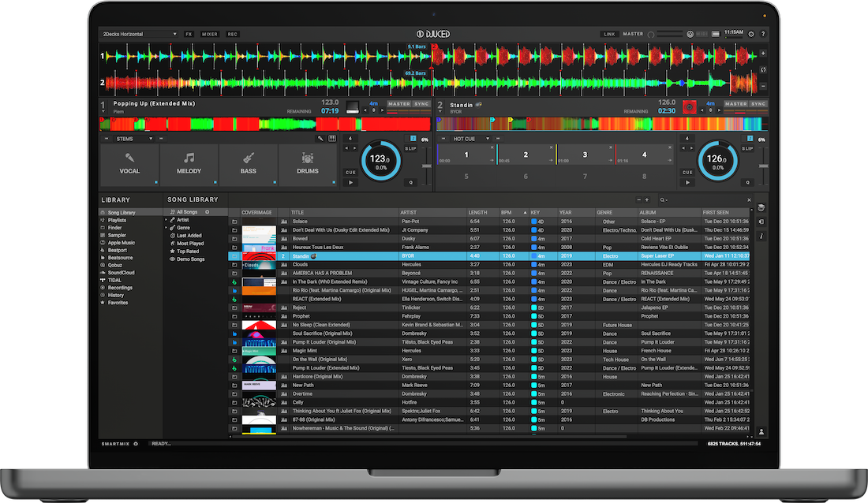Click the help question mark icon

click(763, 35)
